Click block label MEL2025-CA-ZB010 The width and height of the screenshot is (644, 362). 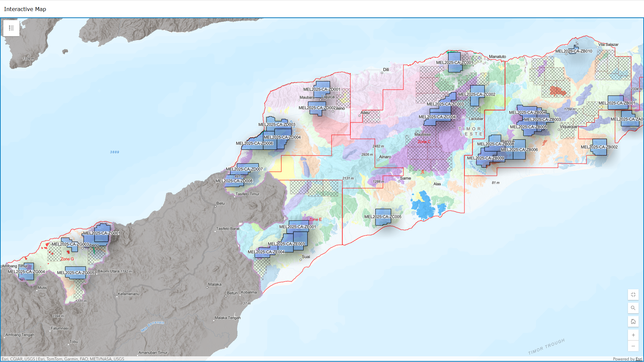pos(574,51)
